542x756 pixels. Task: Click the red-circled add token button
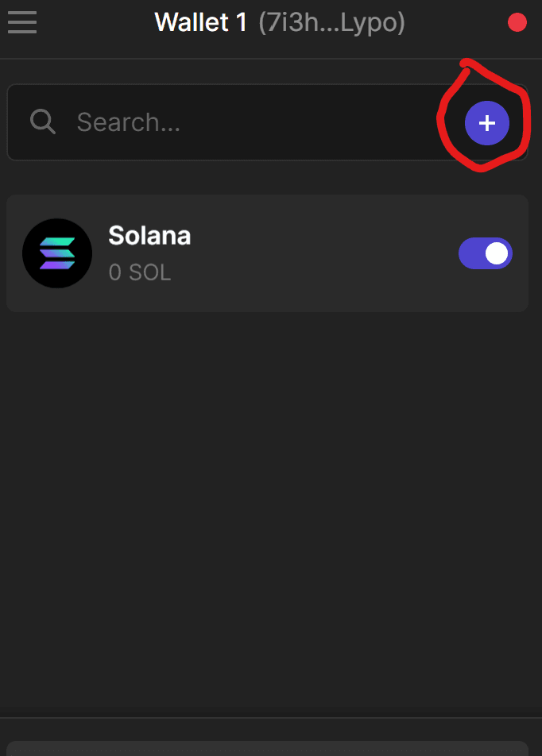pyautogui.click(x=486, y=123)
